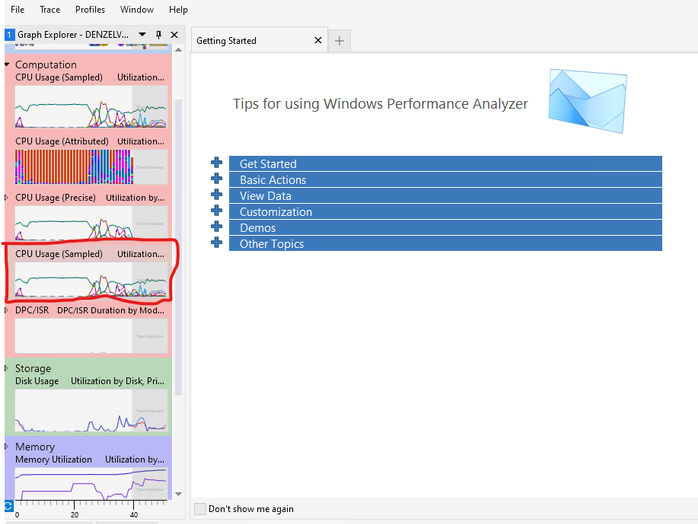Open the Other Topics topic bar
This screenshot has height=524, width=698.
point(445,244)
